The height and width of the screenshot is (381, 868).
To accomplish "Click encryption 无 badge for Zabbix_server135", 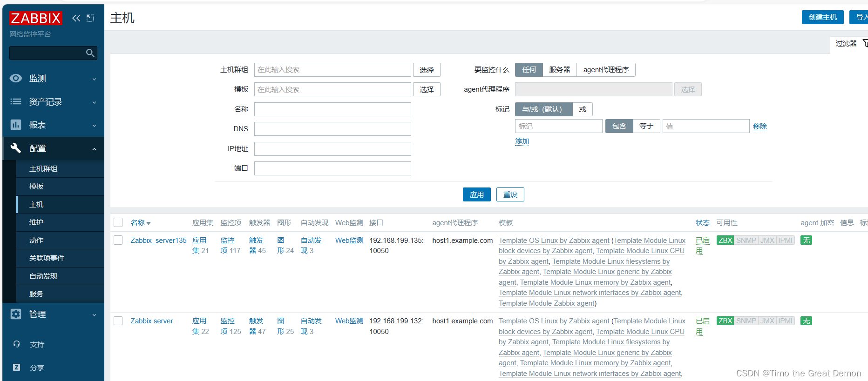I will pyautogui.click(x=806, y=241).
